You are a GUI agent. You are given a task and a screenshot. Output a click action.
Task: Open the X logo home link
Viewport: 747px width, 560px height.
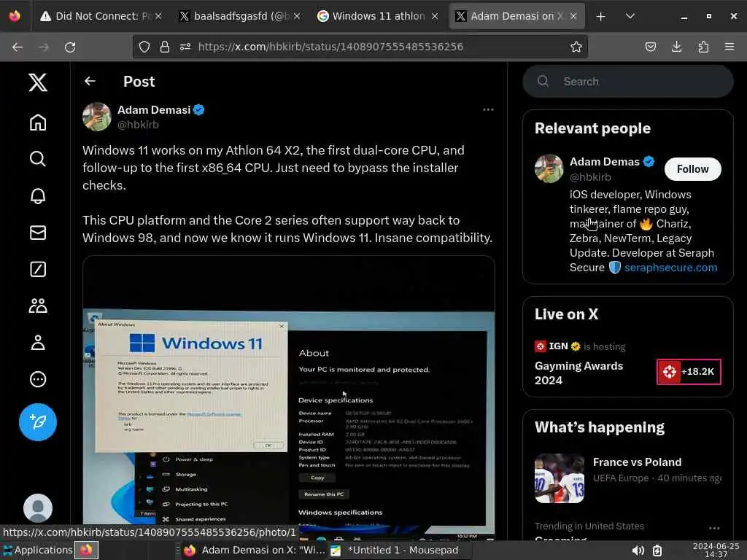[38, 82]
